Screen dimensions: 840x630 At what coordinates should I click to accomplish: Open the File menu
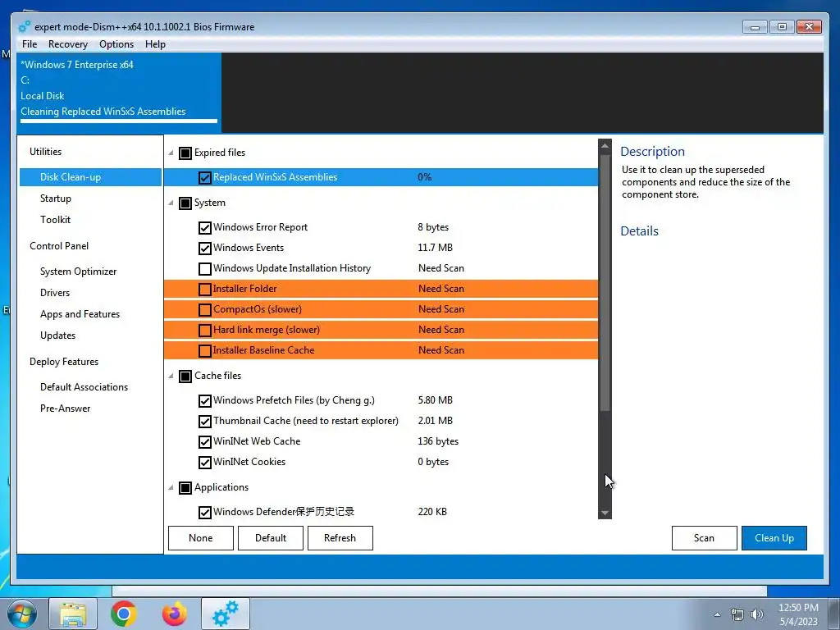tap(30, 44)
